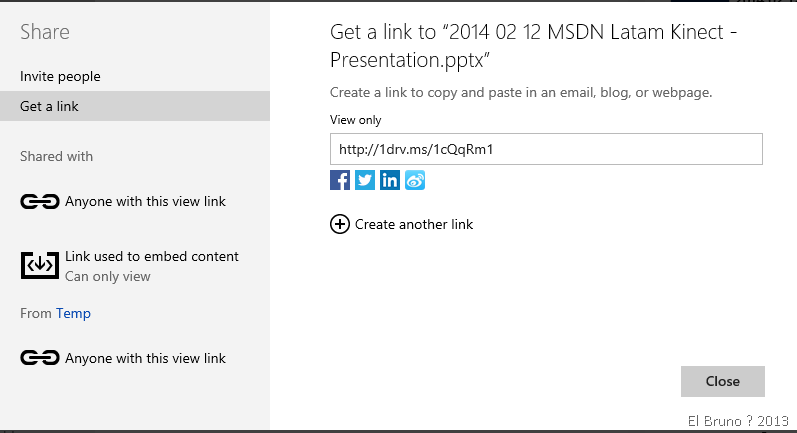Share the link on Weibo
The height and width of the screenshot is (433, 797).
(x=415, y=181)
